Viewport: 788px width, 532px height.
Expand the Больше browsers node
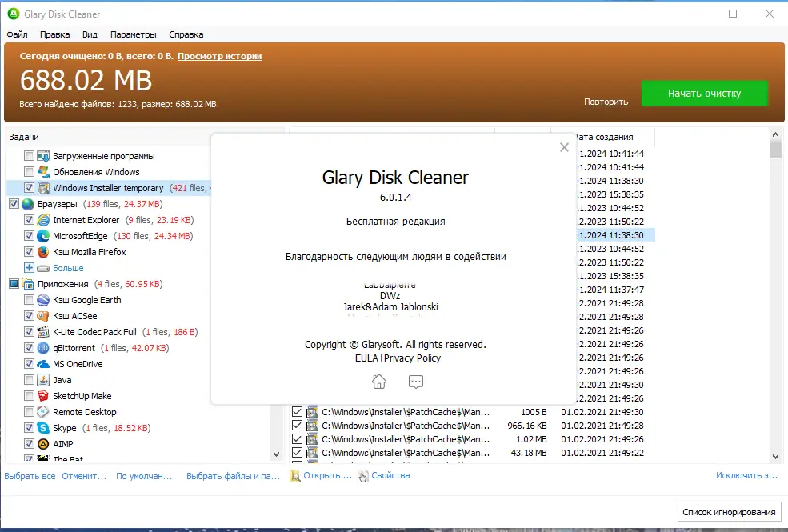(29, 268)
